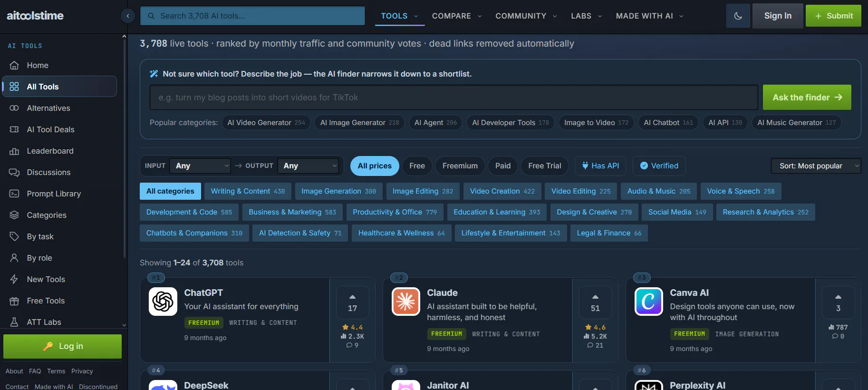Browse tools By task
This screenshot has height=390, width=868.
coord(59,236)
